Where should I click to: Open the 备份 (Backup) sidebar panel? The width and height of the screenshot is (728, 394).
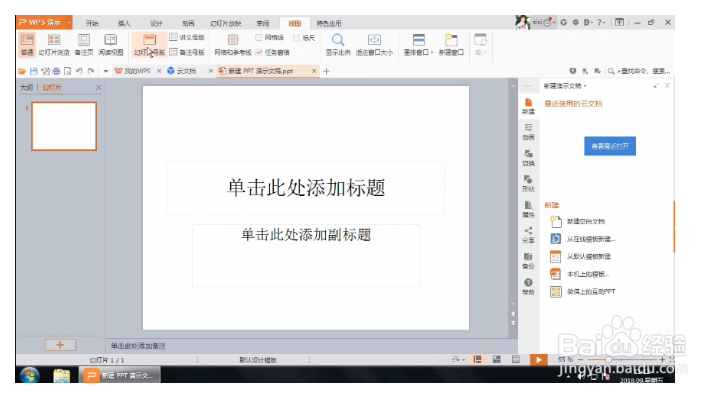click(x=528, y=261)
